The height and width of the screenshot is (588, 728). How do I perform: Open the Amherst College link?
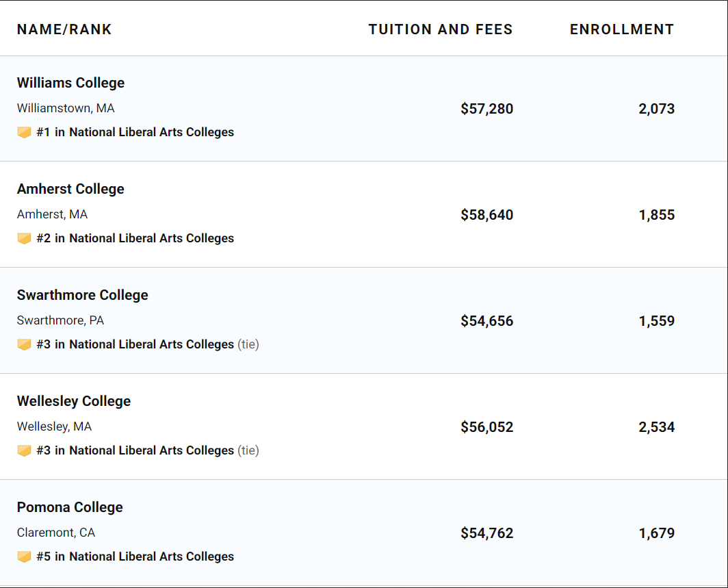coord(70,189)
